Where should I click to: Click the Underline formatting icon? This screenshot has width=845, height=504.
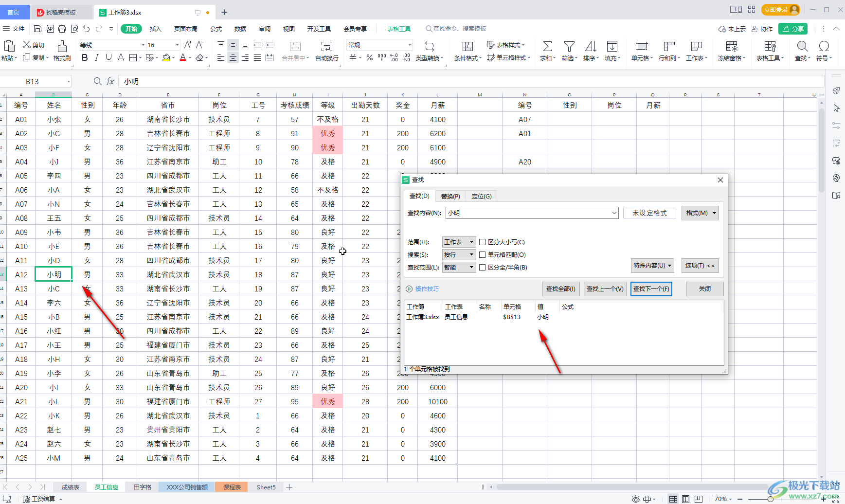(108, 58)
